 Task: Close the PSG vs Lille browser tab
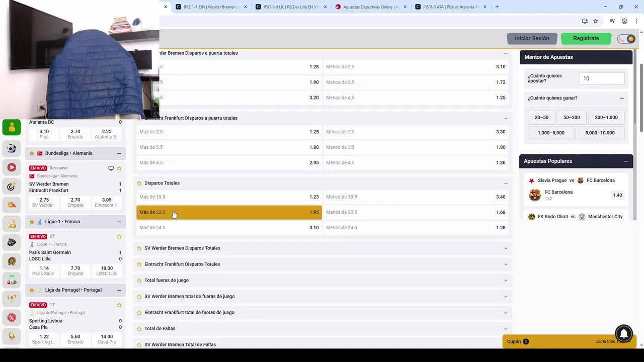click(325, 7)
